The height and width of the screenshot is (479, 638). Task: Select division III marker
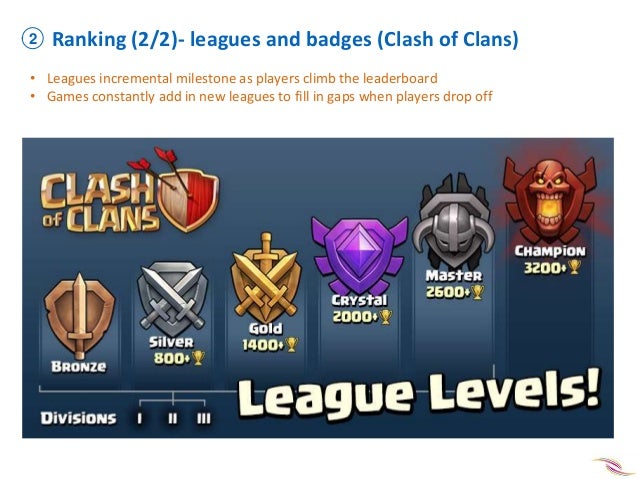(x=204, y=418)
